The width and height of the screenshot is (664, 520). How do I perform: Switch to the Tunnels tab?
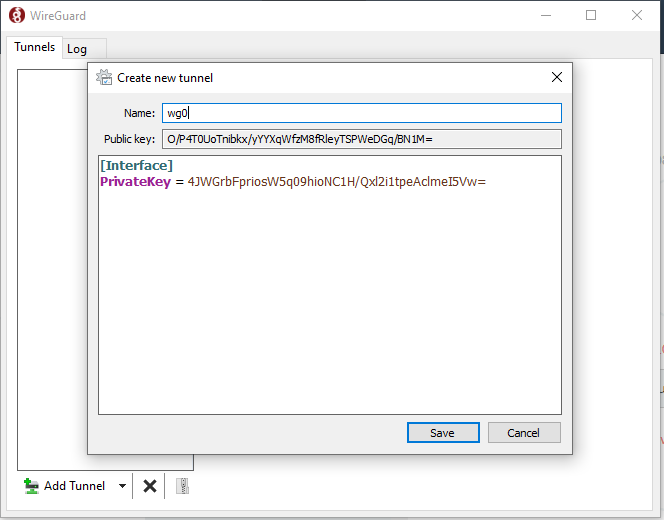(34, 47)
